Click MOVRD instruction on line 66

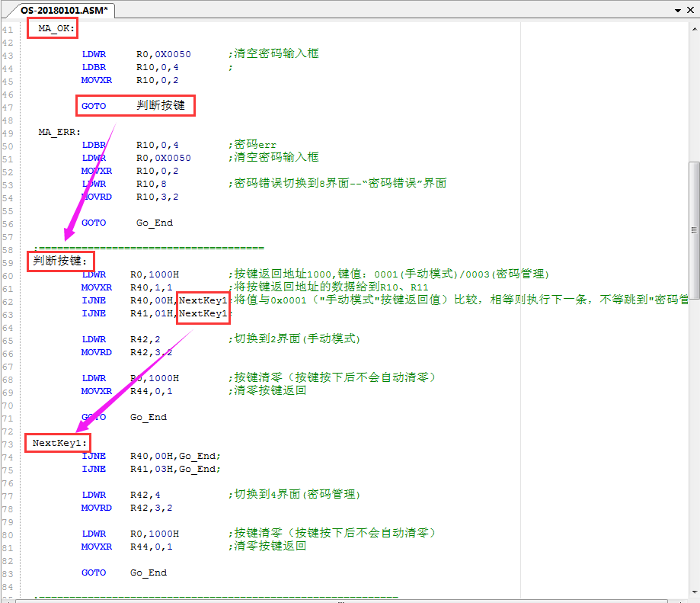coord(97,352)
